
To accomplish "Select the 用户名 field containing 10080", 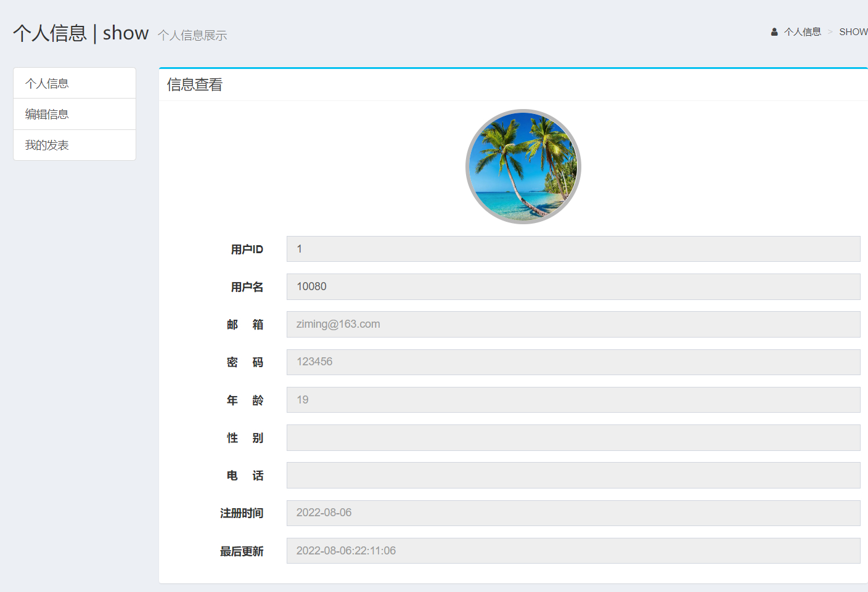I will pos(573,286).
